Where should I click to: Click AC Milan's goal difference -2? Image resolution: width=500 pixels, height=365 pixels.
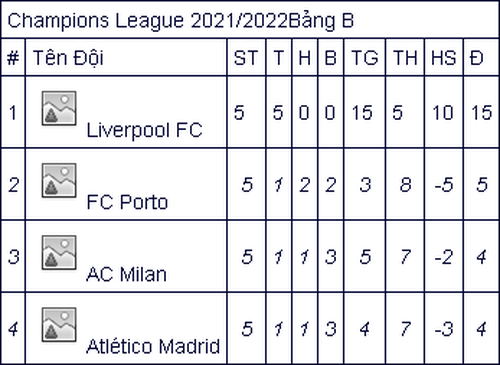[x=444, y=257]
